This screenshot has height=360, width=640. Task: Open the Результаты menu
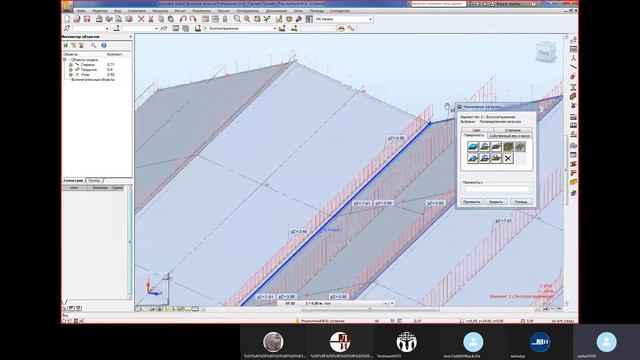pos(202,11)
